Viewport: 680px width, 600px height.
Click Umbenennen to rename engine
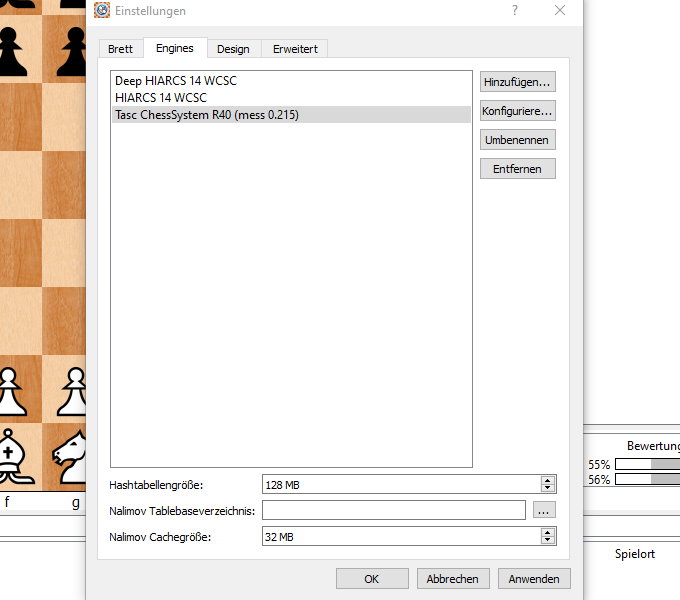pos(517,140)
